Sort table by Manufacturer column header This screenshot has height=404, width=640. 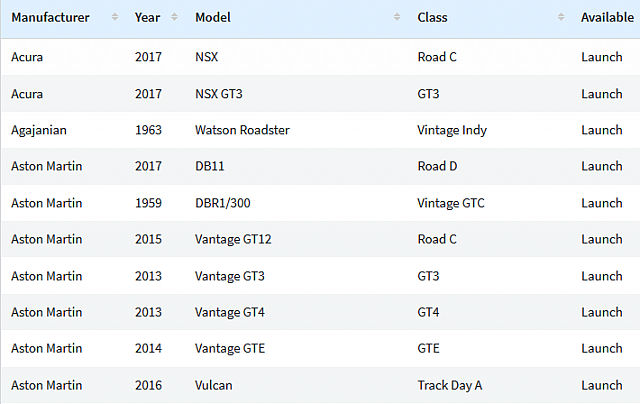(x=50, y=18)
